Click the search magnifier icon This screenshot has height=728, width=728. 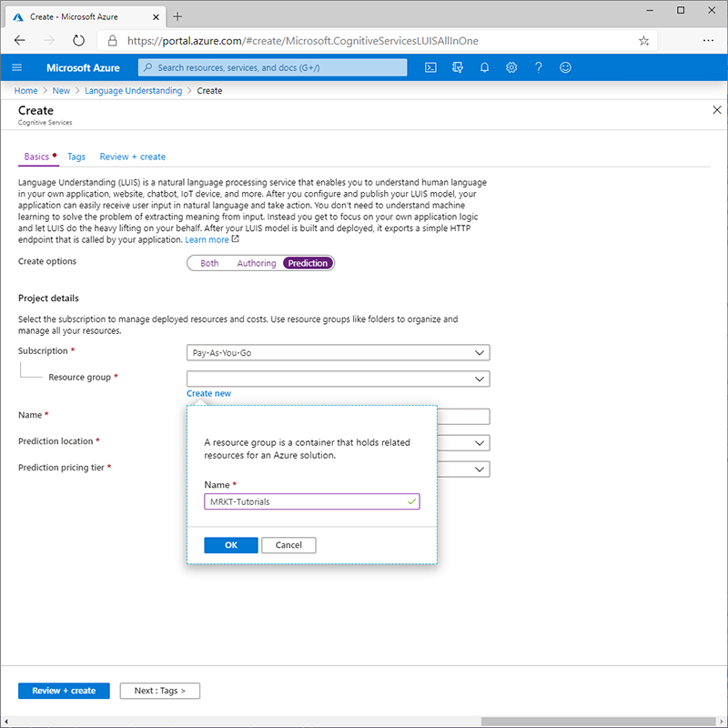(x=147, y=67)
